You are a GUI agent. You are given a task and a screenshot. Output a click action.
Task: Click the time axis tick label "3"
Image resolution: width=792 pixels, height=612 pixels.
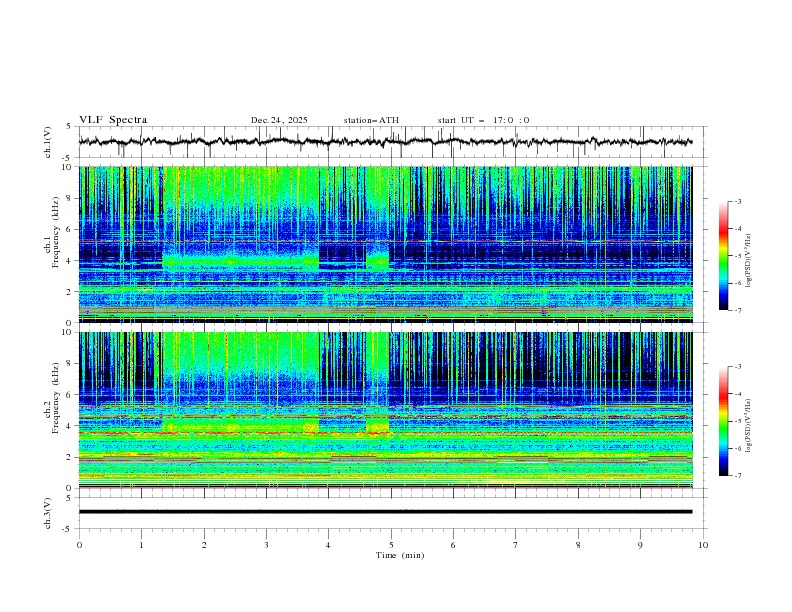[x=266, y=545]
